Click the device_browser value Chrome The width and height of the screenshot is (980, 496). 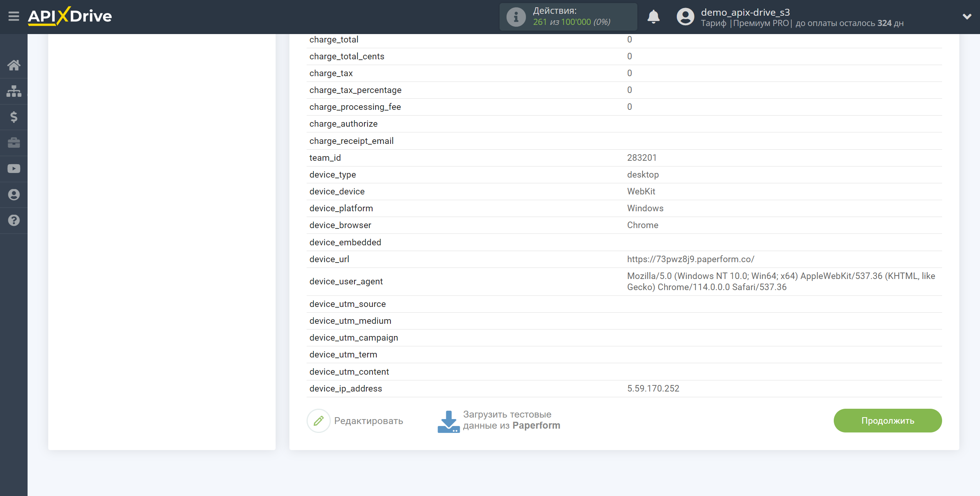[x=643, y=225]
